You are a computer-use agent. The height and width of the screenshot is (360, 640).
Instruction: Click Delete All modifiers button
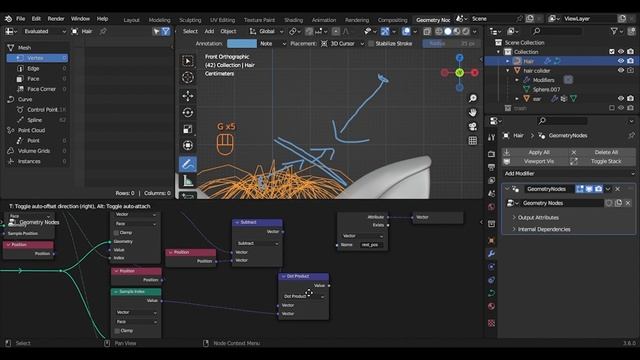point(602,152)
